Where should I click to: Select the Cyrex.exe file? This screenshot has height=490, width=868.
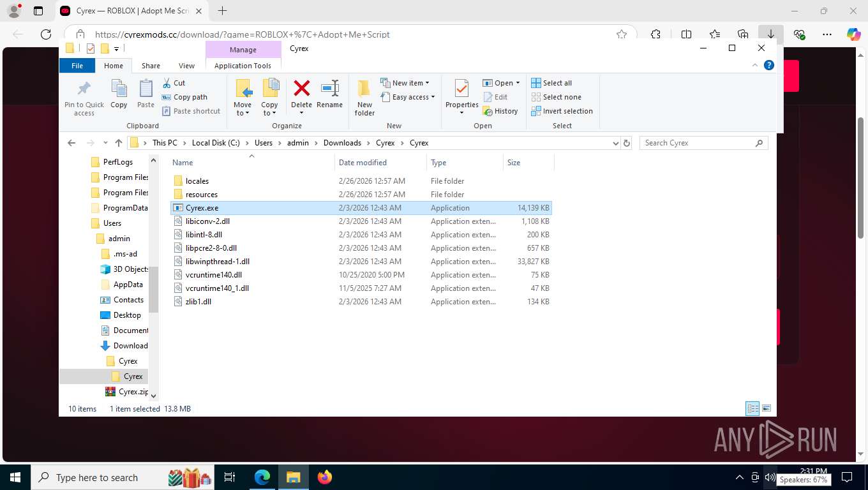click(361, 208)
